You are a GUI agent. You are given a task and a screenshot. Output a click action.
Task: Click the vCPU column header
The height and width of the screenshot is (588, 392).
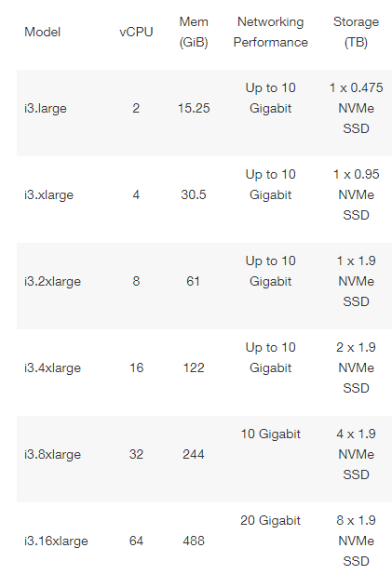coord(136,32)
